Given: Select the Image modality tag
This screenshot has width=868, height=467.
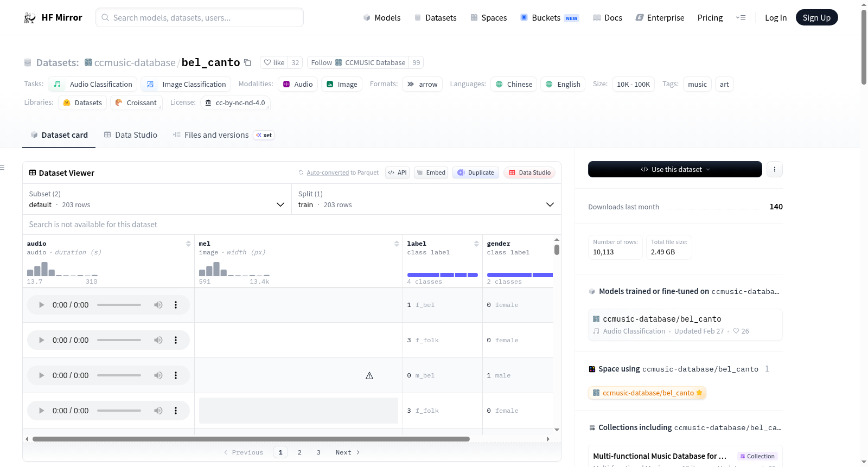Looking at the screenshot, I should [x=342, y=84].
